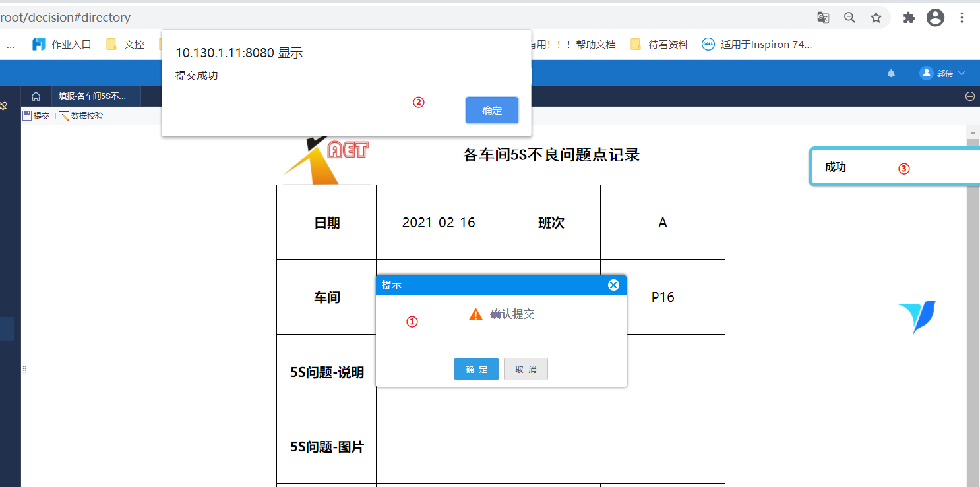The image size is (980, 487).
Task: Click the 2021-02-16 date cell
Action: point(439,223)
